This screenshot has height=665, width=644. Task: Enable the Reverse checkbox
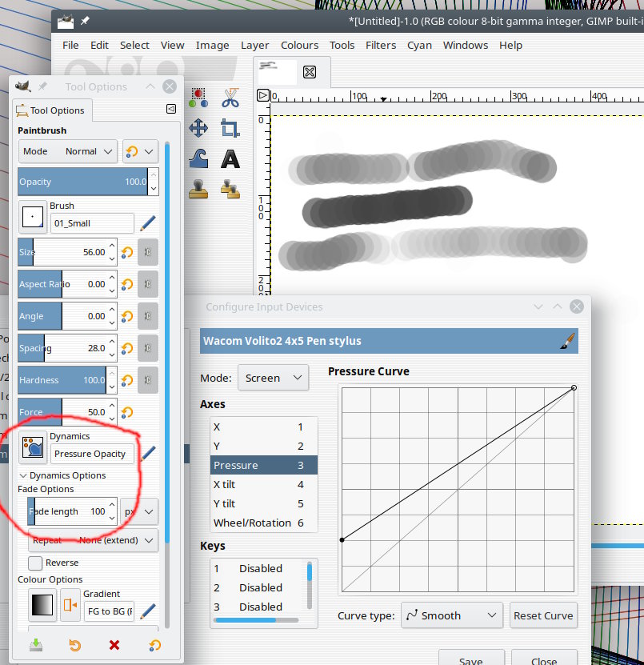pos(35,563)
